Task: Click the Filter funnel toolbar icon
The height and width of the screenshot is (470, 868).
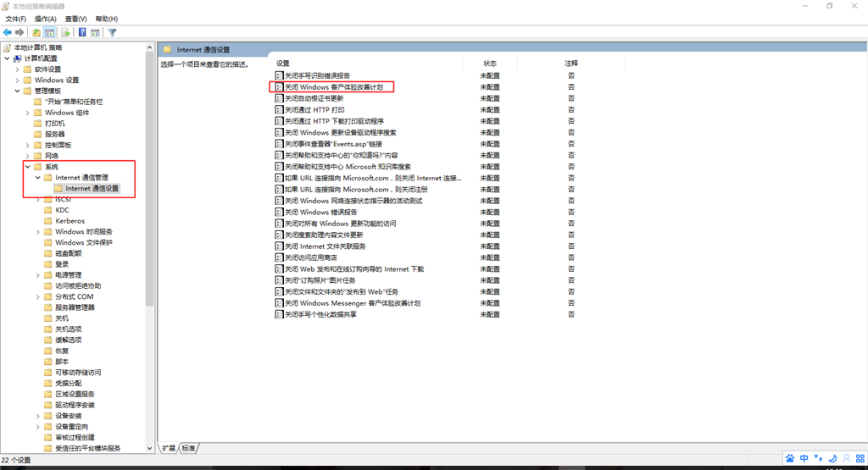Action: 113,33
